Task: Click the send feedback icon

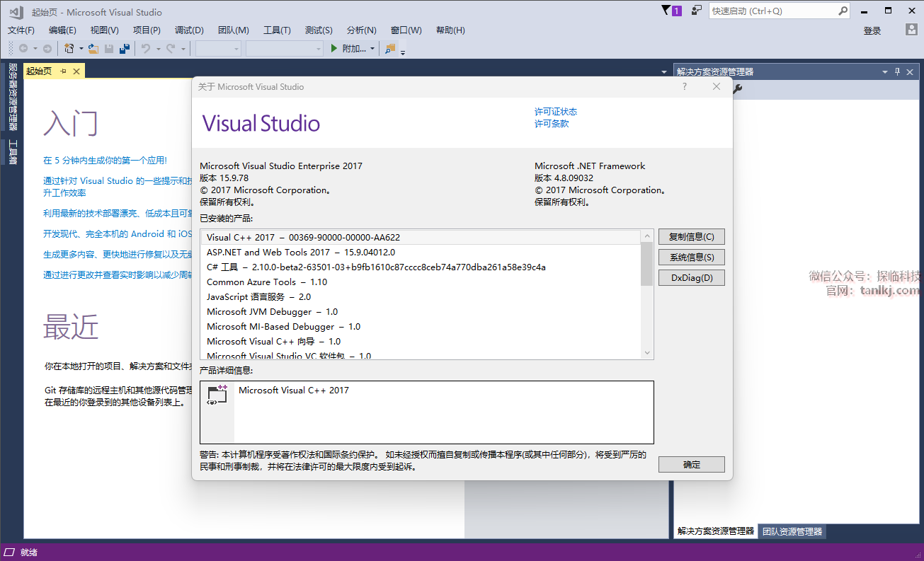Action: (697, 11)
